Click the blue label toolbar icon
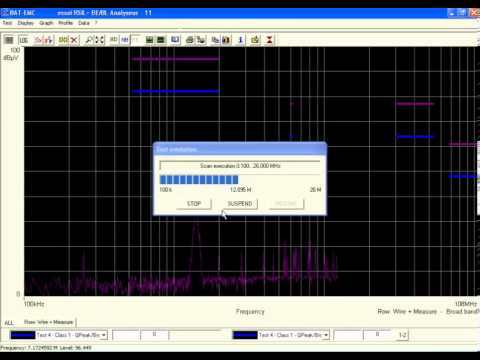 pyautogui.click(x=125, y=40)
